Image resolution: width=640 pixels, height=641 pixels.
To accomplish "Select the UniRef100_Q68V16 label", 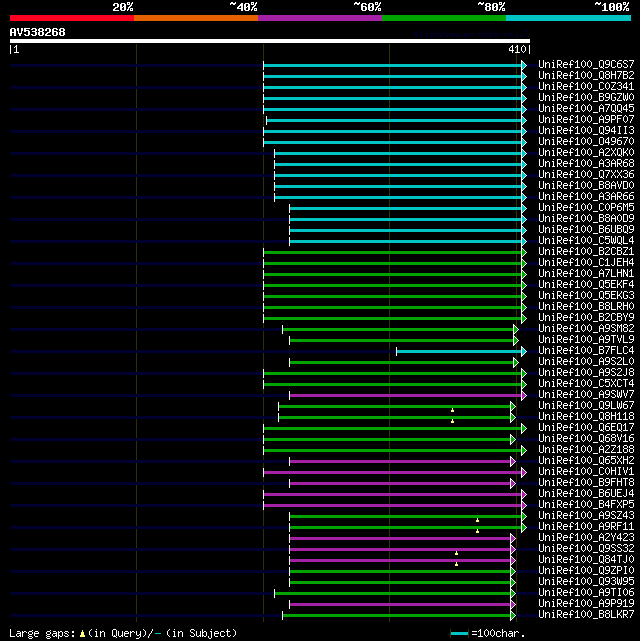I will (586, 439).
